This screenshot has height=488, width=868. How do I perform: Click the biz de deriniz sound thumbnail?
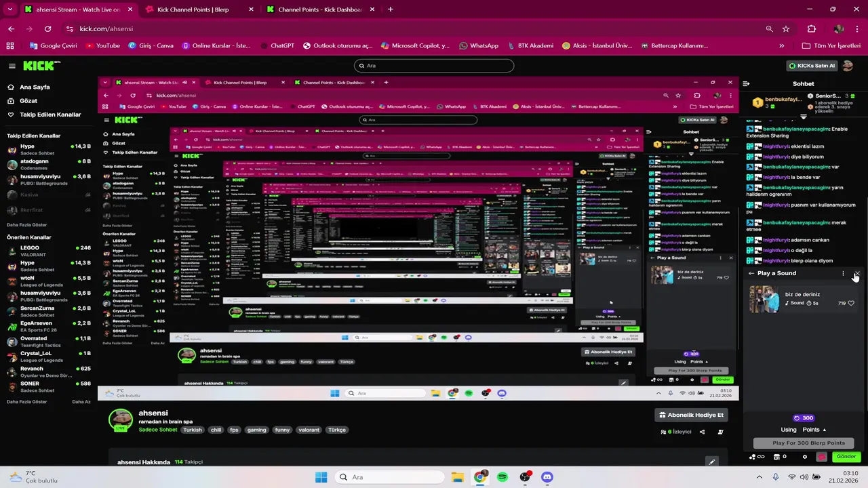(x=764, y=299)
